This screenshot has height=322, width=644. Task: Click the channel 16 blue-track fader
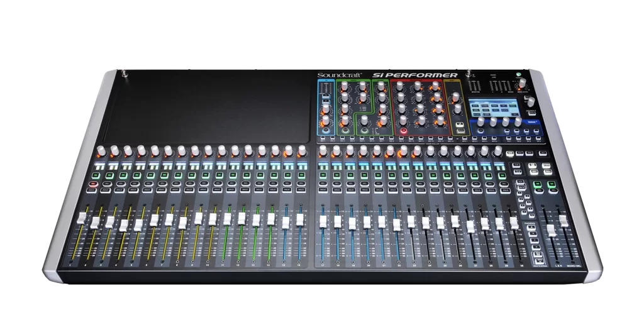(300, 219)
